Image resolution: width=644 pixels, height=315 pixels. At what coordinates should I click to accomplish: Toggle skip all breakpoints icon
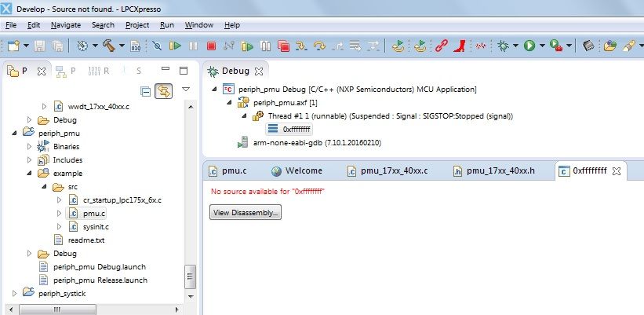pos(157,46)
